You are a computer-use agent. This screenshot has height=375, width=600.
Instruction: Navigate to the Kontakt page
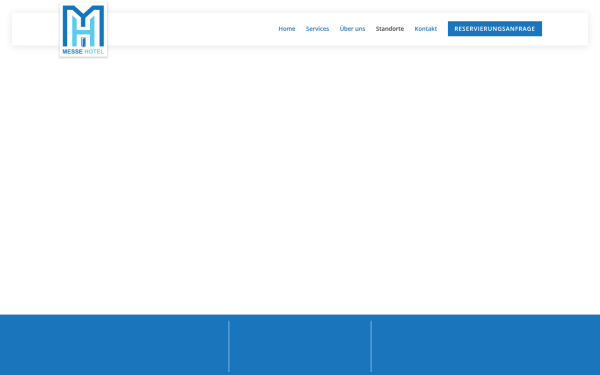tap(426, 29)
